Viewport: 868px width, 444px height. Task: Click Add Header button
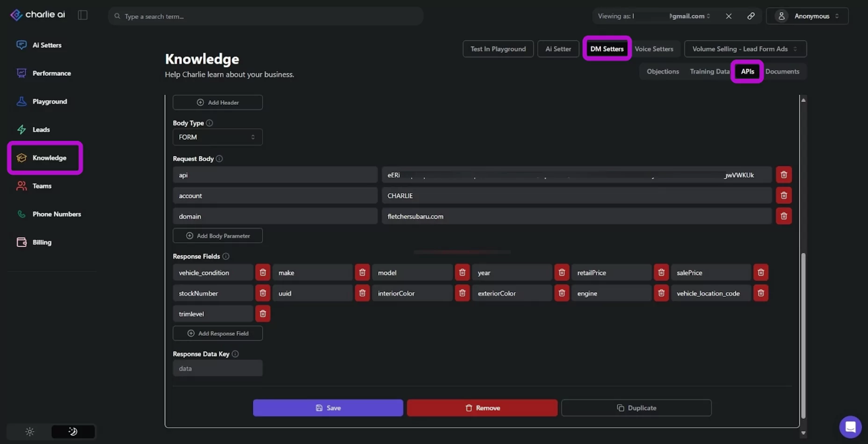pos(217,102)
